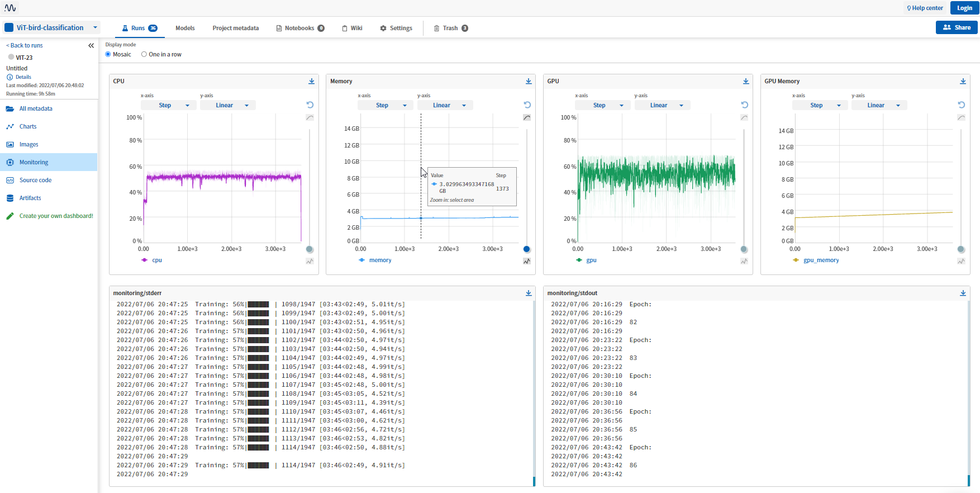The height and width of the screenshot is (493, 980).
Task: Download the GPU Memory chart
Action: pos(963,82)
